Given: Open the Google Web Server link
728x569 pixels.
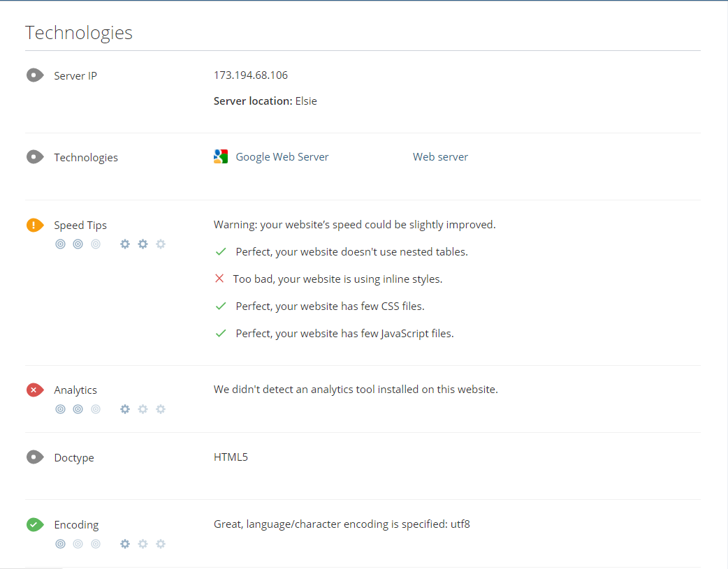Looking at the screenshot, I should (x=282, y=157).
